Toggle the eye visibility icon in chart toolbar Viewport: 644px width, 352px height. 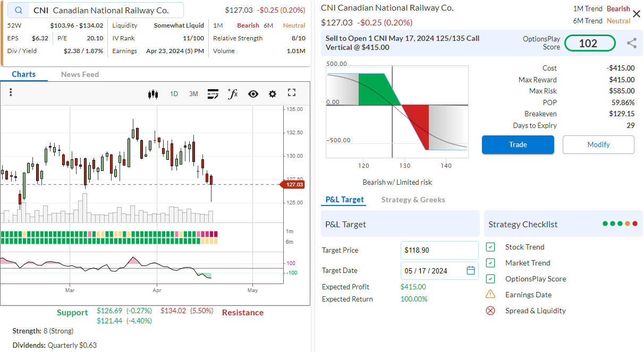[253, 94]
